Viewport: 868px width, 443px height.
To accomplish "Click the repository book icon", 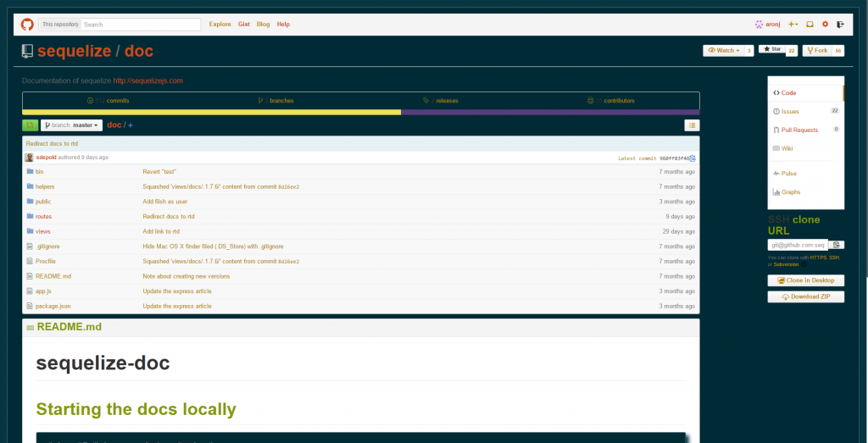I will (x=27, y=52).
